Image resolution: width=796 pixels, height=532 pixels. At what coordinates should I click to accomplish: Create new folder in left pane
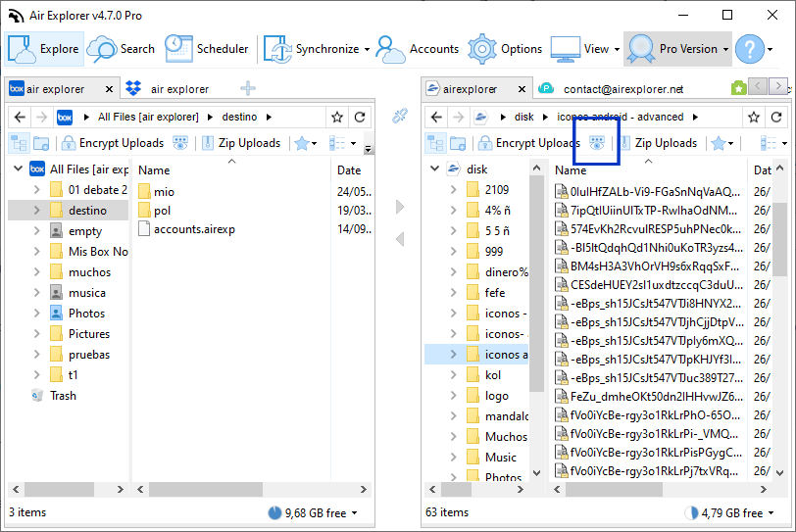coord(41,143)
